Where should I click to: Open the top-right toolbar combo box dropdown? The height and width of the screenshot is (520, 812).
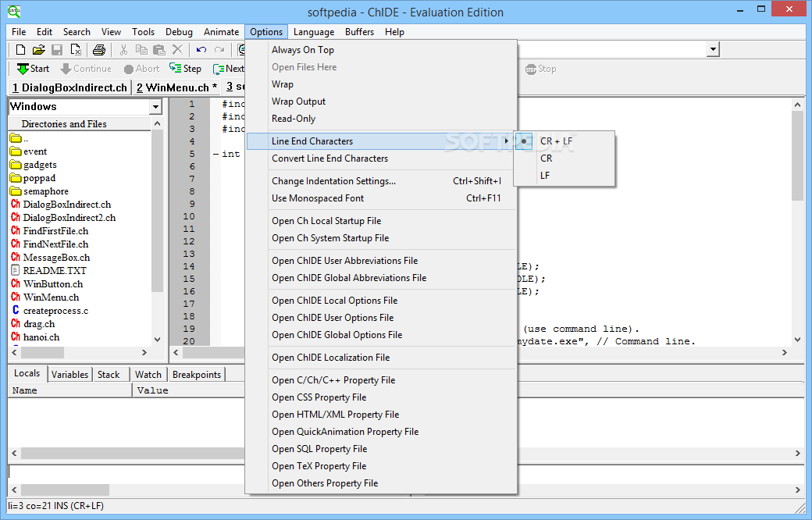coord(713,49)
